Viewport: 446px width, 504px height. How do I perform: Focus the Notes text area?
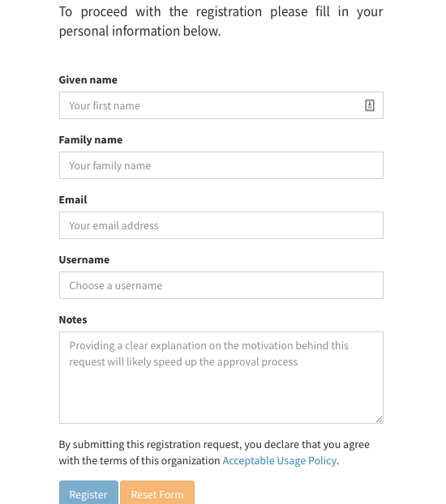point(221,378)
